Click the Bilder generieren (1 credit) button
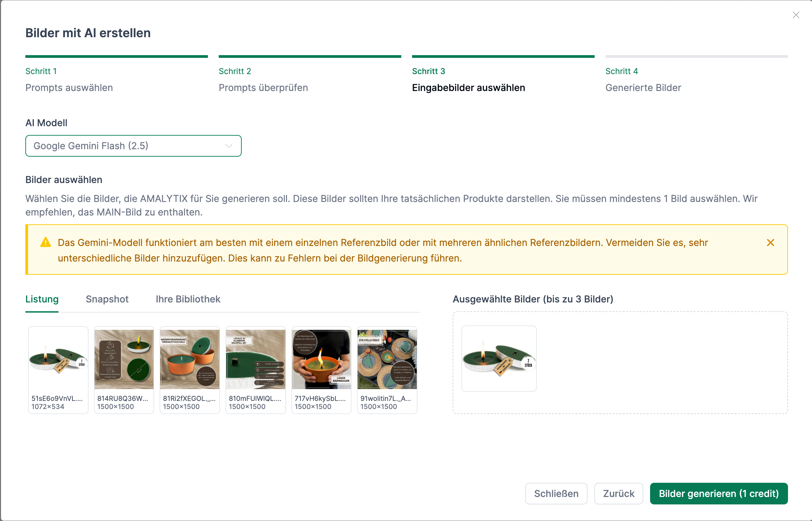The height and width of the screenshot is (521, 812). pyautogui.click(x=719, y=494)
